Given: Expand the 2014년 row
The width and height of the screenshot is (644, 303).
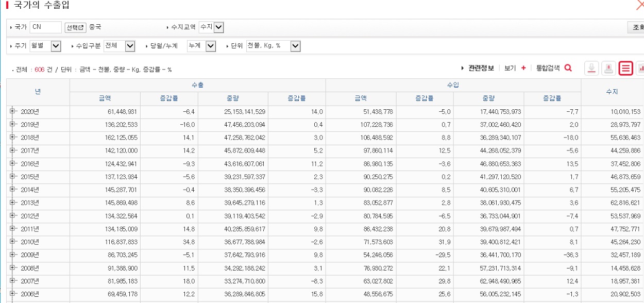Looking at the screenshot, I should pos(12,189).
